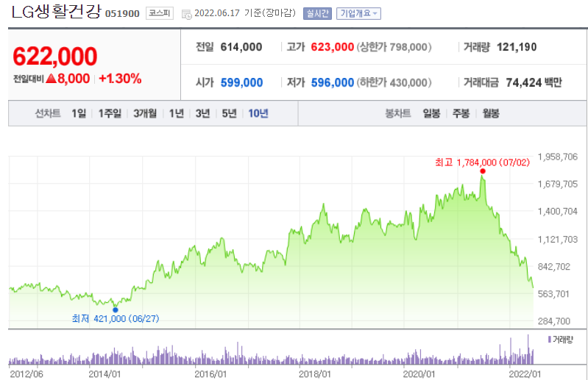Click the low price value 596,000
Image resolution: width=588 pixels, height=380 pixels.
[332, 82]
